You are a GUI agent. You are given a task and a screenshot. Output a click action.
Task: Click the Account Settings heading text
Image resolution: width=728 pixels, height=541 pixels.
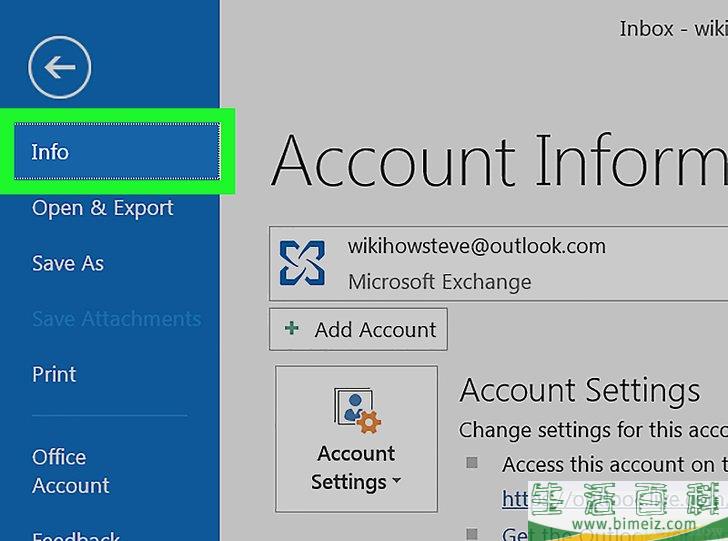[x=580, y=390]
